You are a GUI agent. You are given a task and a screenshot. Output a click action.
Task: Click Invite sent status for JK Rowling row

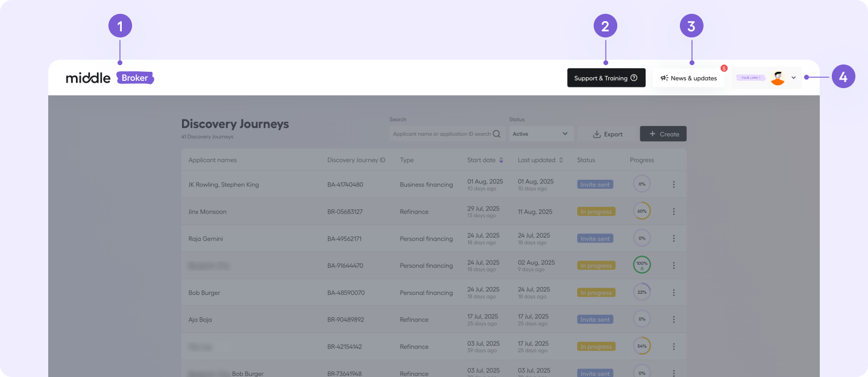(x=595, y=185)
